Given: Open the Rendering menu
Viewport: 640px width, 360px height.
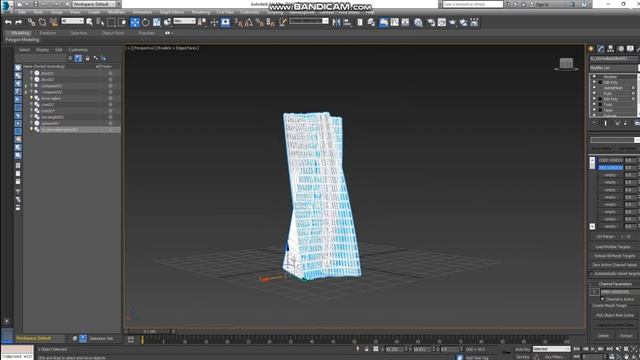Looking at the screenshot, I should tap(200, 12).
